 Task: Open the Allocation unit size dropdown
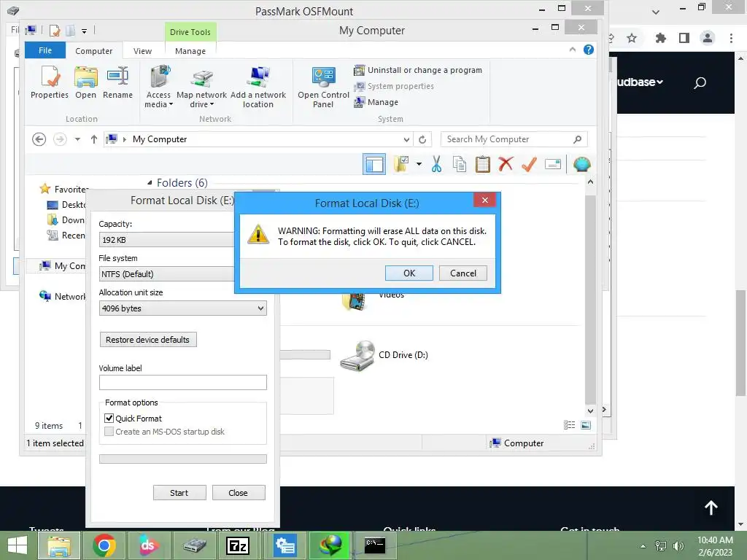183,308
